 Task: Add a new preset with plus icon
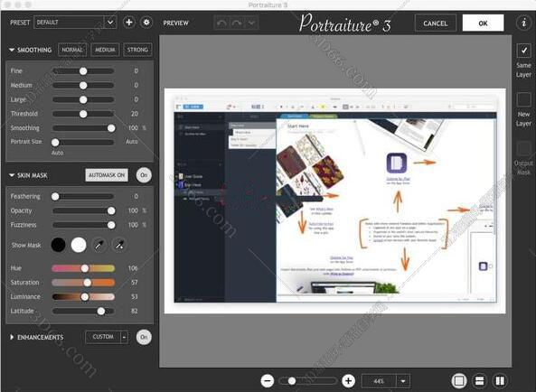[x=129, y=23]
